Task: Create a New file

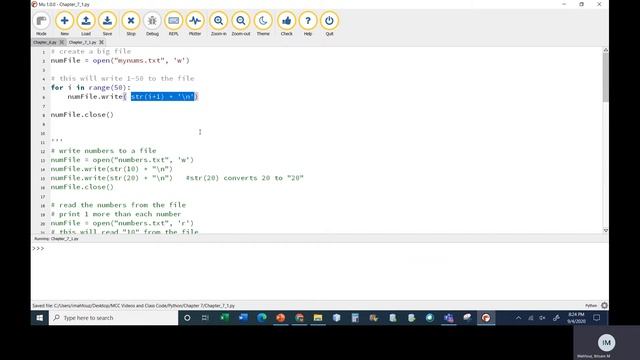Action: point(64,24)
